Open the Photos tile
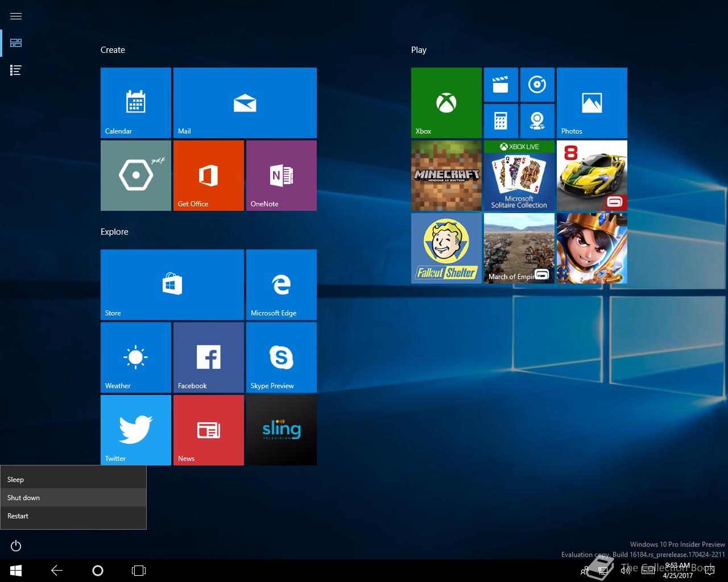Screen dimensions: 728x582 tap(592, 103)
